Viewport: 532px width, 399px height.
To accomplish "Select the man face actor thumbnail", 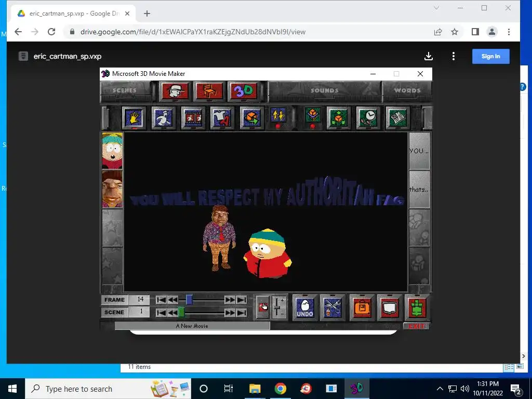I will point(112,189).
